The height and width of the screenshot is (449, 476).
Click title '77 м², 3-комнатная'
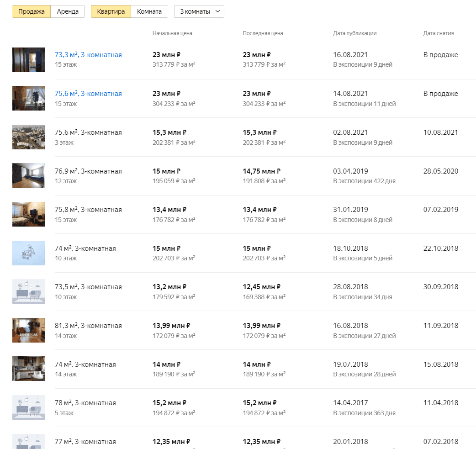[x=85, y=441]
